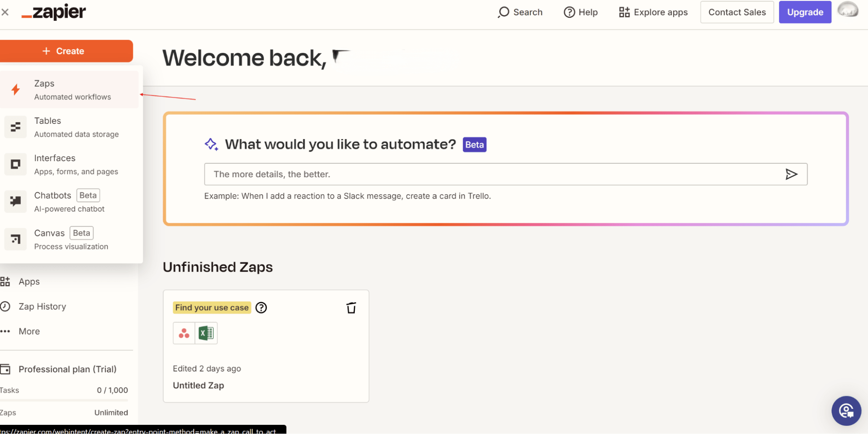868x434 pixels.
Task: Select Zaps automated workflows icon
Action: click(16, 89)
